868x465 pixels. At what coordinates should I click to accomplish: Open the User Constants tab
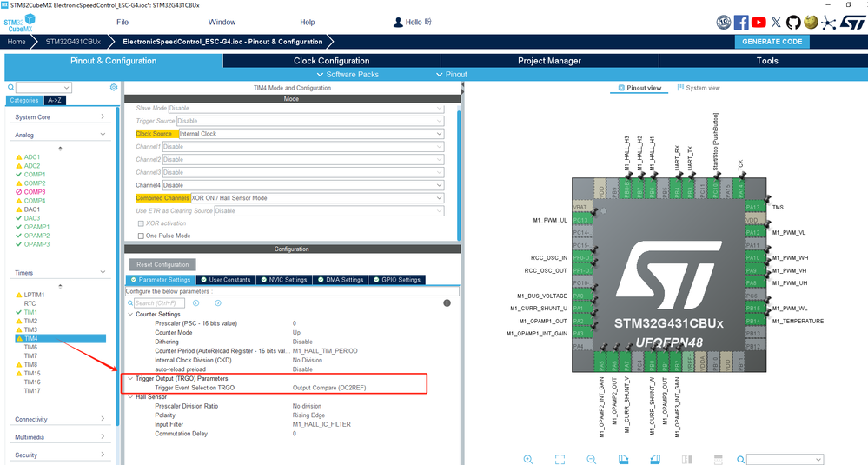pos(225,280)
